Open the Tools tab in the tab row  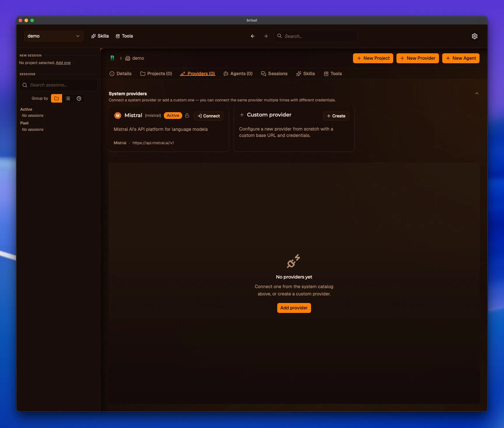click(x=333, y=74)
